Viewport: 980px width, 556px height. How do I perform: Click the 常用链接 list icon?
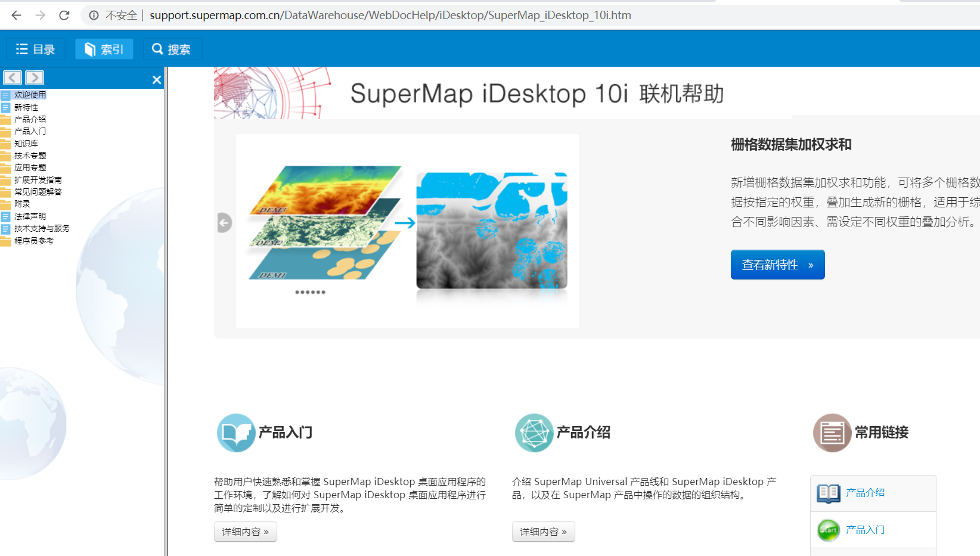pos(832,433)
